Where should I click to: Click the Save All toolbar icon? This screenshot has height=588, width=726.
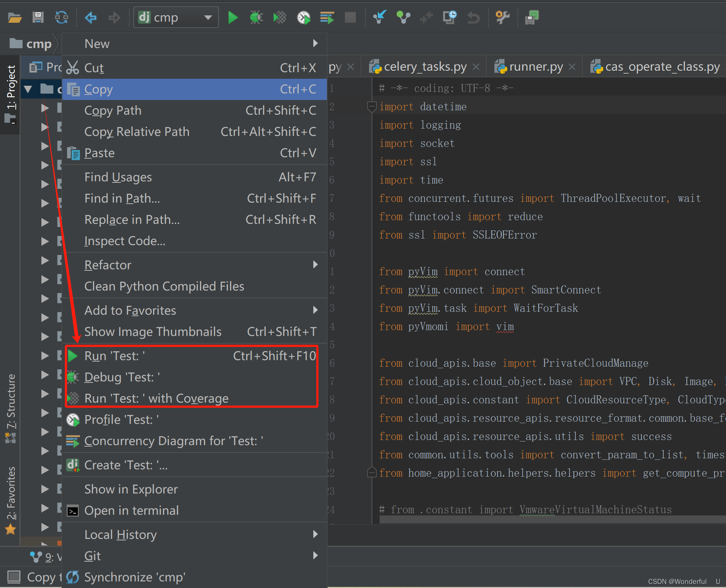[38, 17]
